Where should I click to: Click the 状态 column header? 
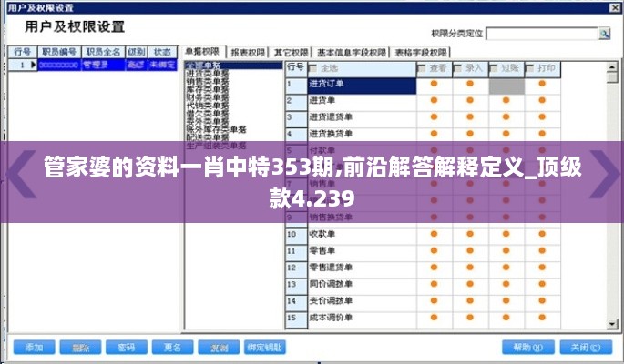point(162,52)
